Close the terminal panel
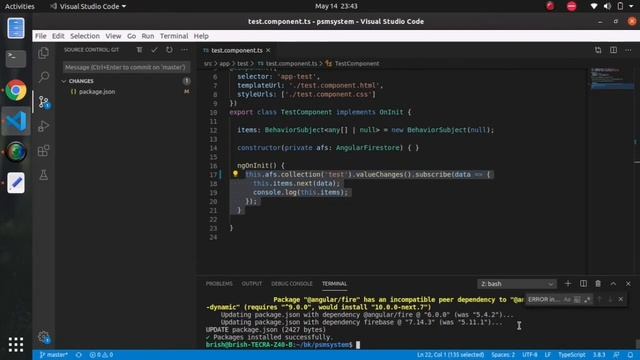The height and width of the screenshot is (360, 640). coord(628,284)
